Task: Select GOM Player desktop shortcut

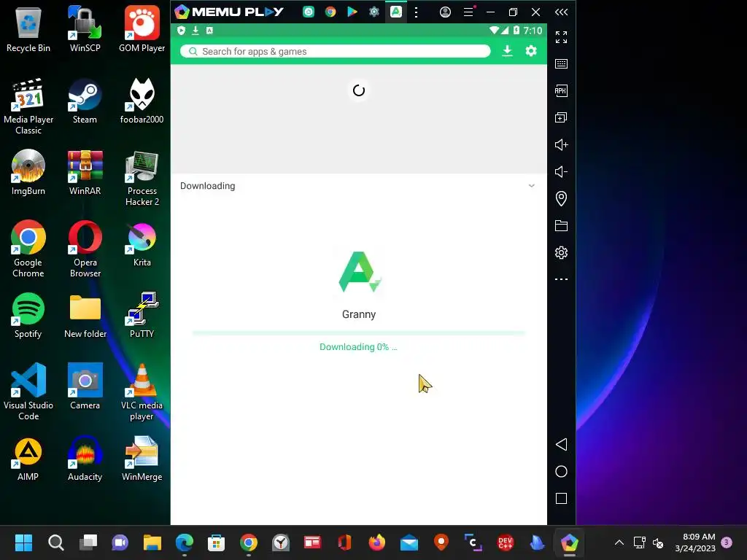Action: 142,29
